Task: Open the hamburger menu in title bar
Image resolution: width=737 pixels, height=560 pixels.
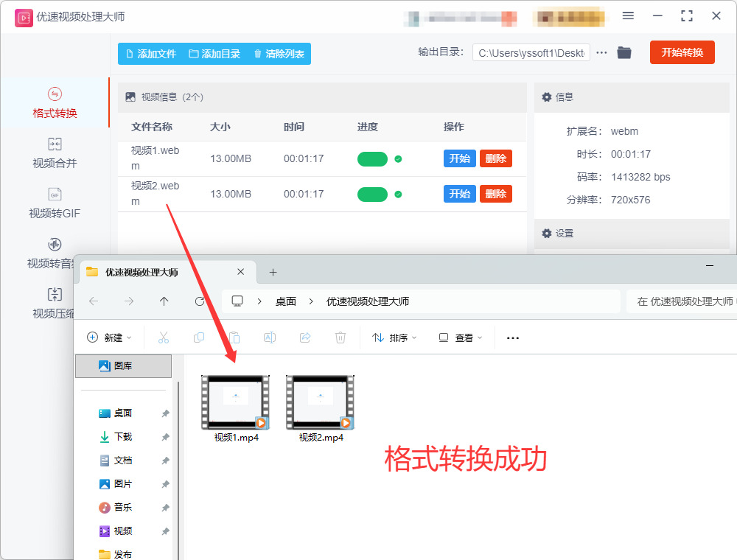Action: [628, 16]
